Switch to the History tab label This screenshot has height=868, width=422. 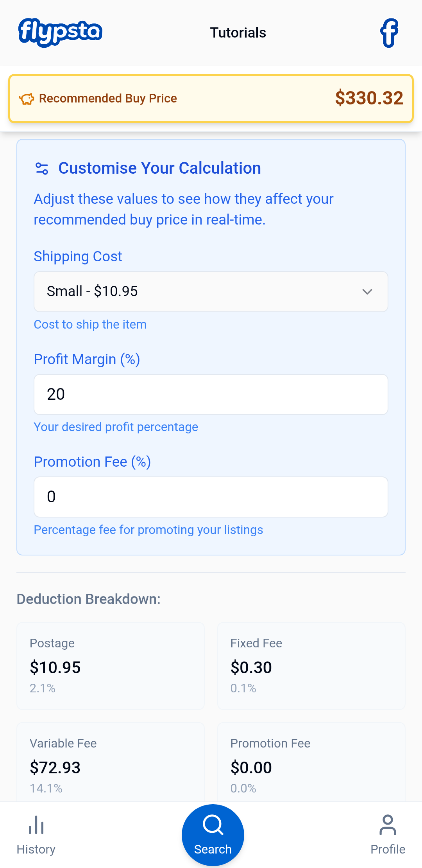36,849
